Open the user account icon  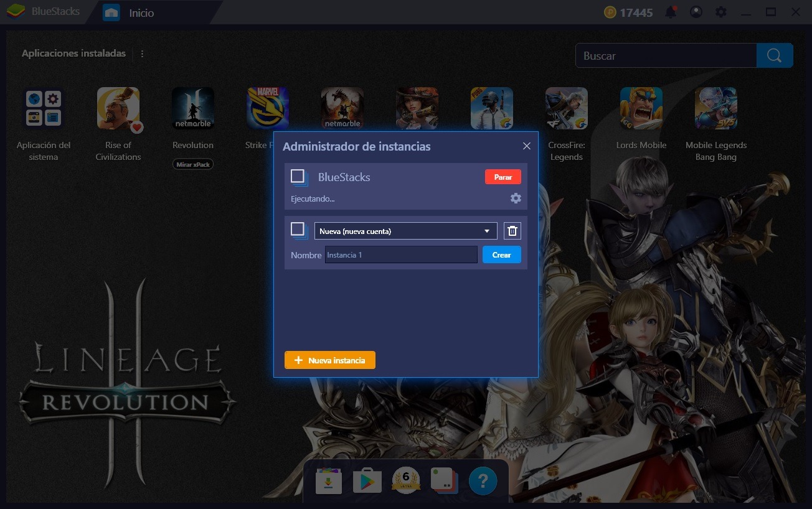click(696, 12)
